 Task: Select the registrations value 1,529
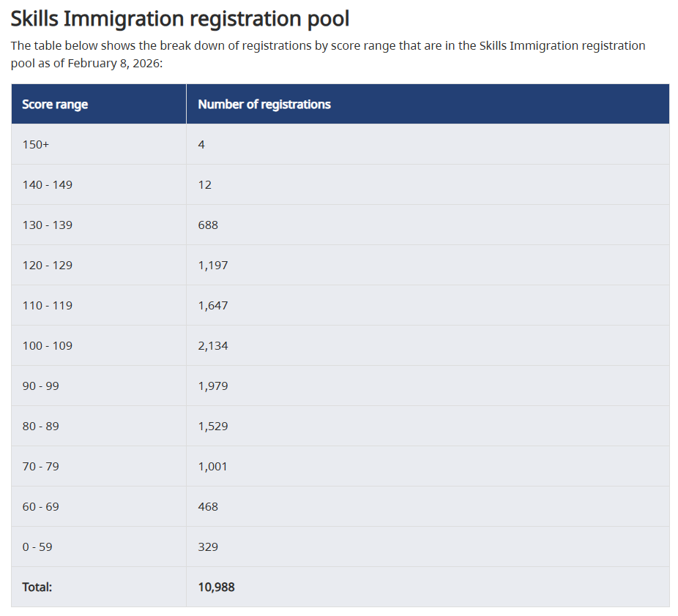pos(213,426)
